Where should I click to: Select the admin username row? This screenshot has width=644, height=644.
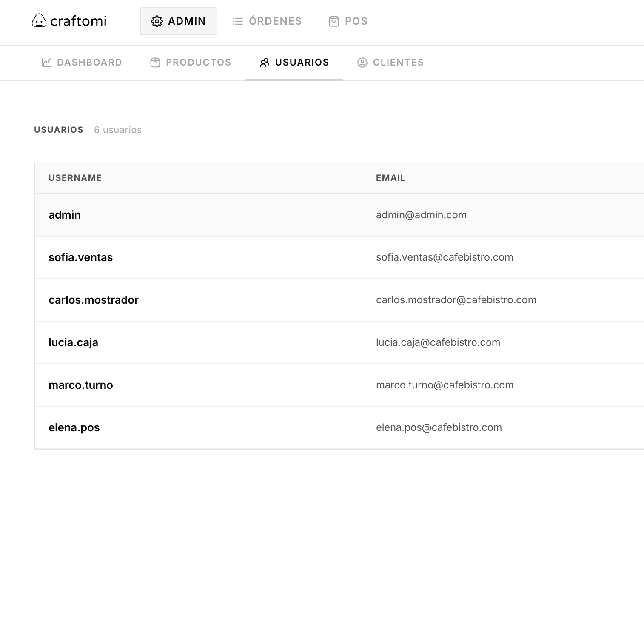click(339, 215)
